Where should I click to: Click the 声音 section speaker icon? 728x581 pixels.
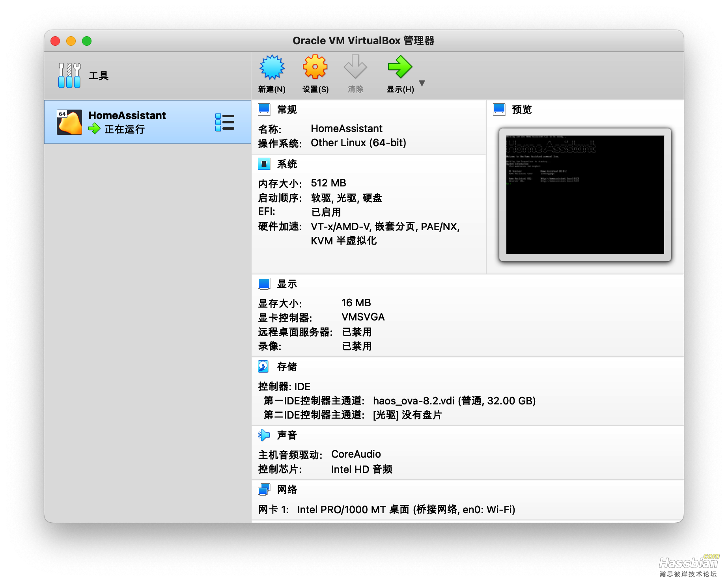[264, 435]
